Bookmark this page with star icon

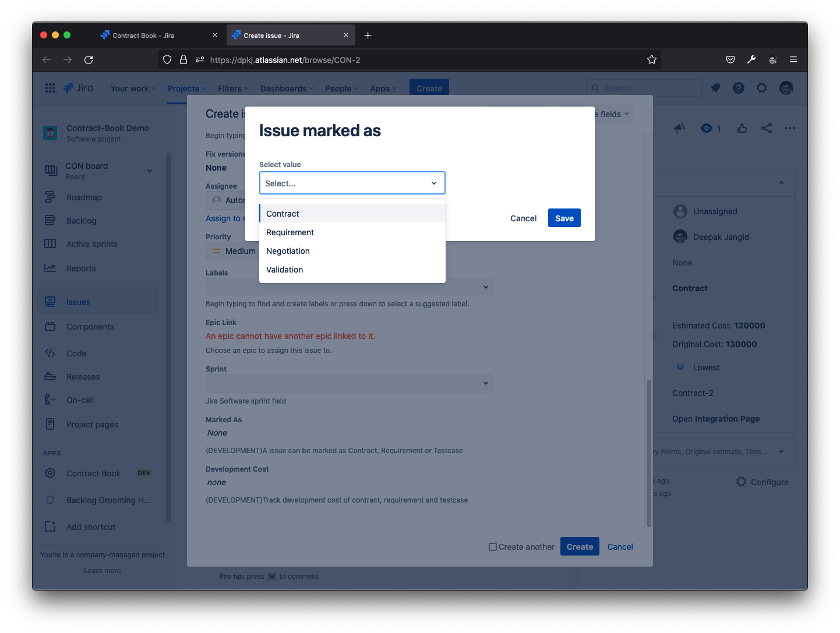click(x=652, y=59)
